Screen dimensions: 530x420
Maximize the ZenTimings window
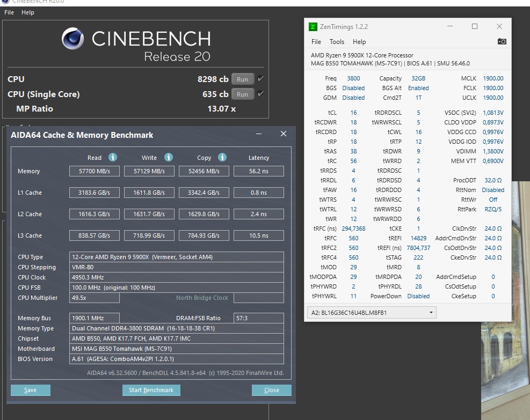click(x=475, y=26)
